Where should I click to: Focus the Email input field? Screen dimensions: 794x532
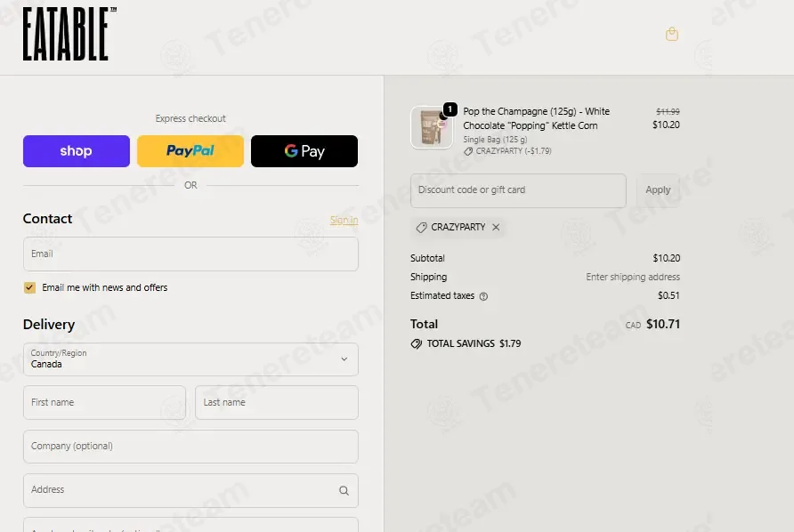pos(190,254)
